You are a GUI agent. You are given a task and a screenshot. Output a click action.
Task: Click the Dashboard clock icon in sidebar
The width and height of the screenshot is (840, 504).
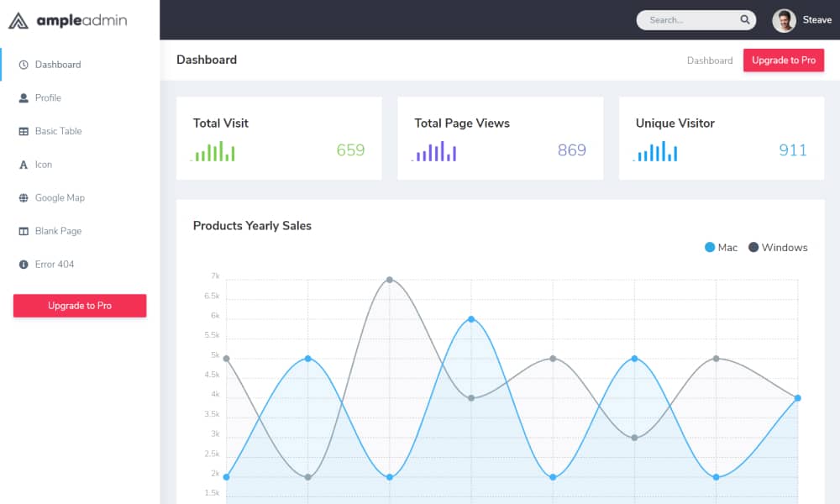click(24, 65)
